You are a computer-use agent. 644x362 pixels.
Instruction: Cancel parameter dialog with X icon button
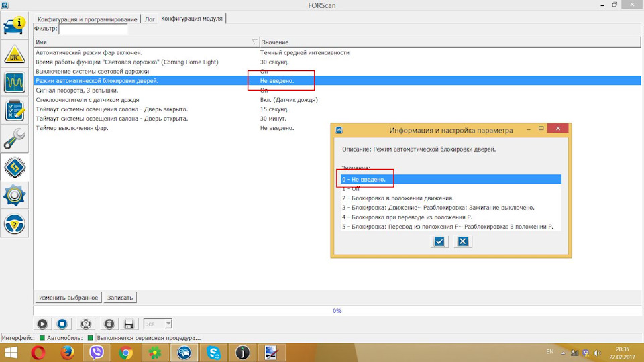(463, 241)
